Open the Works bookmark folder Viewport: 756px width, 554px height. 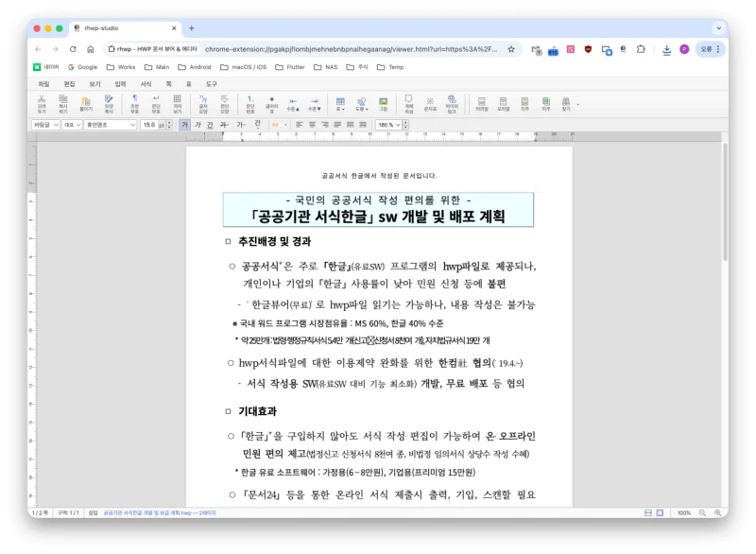121,67
